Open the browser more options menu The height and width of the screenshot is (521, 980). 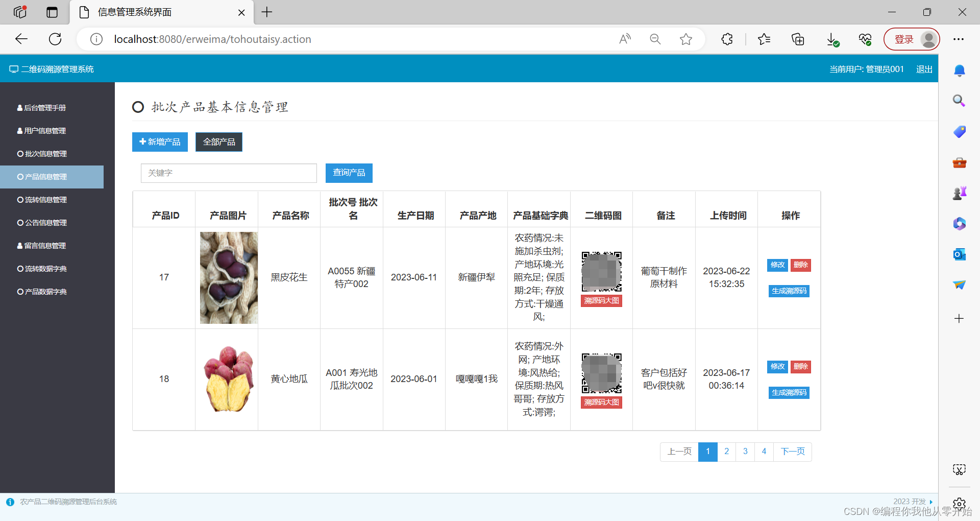959,39
